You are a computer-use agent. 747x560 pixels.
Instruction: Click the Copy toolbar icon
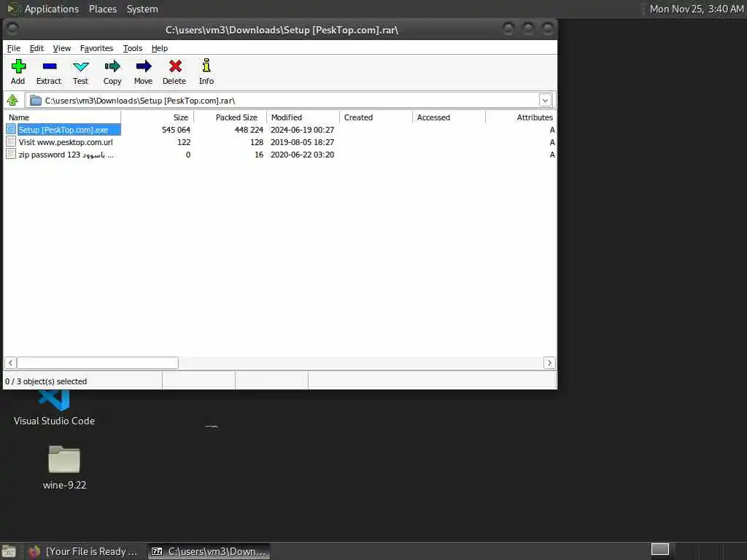tap(112, 66)
